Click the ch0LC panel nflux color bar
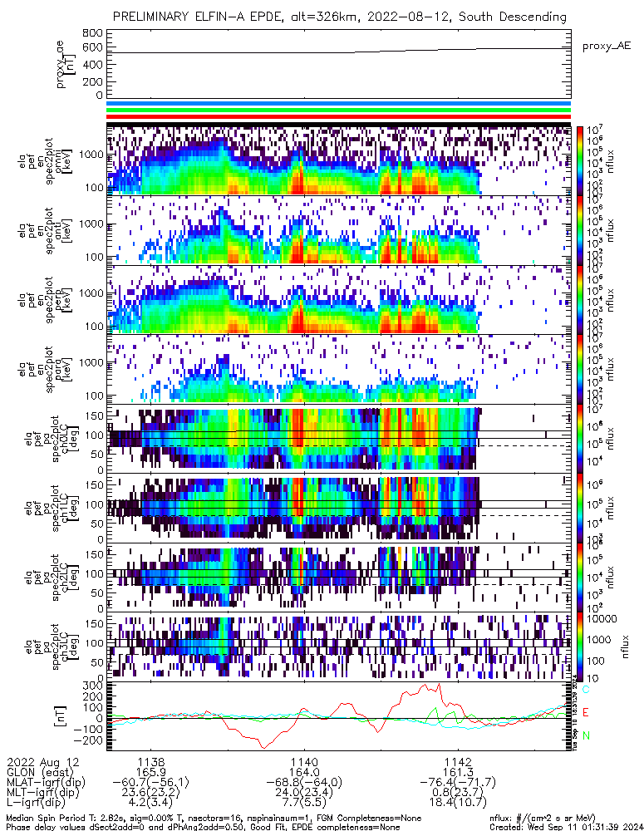This screenshot has width=644, height=831. (x=580, y=438)
